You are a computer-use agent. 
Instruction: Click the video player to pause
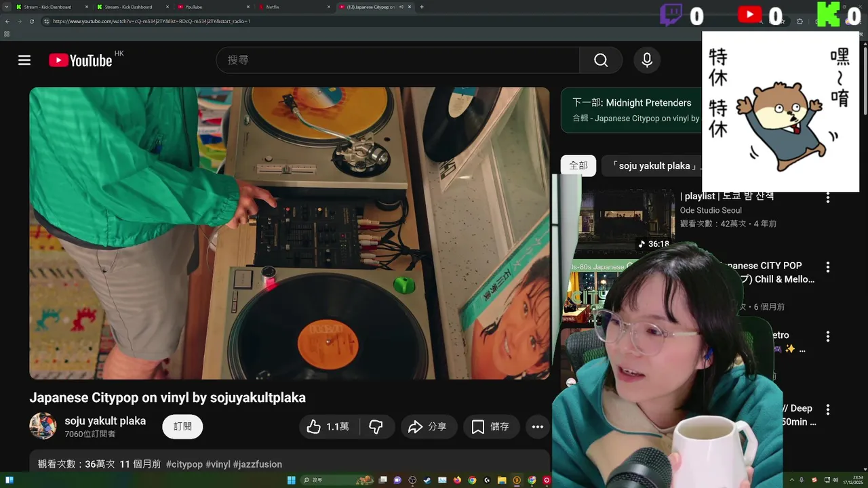(x=290, y=232)
